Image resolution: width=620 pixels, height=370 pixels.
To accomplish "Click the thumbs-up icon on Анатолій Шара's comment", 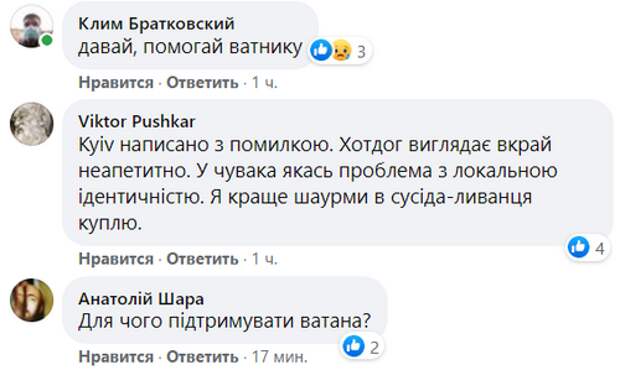I will tap(353, 346).
